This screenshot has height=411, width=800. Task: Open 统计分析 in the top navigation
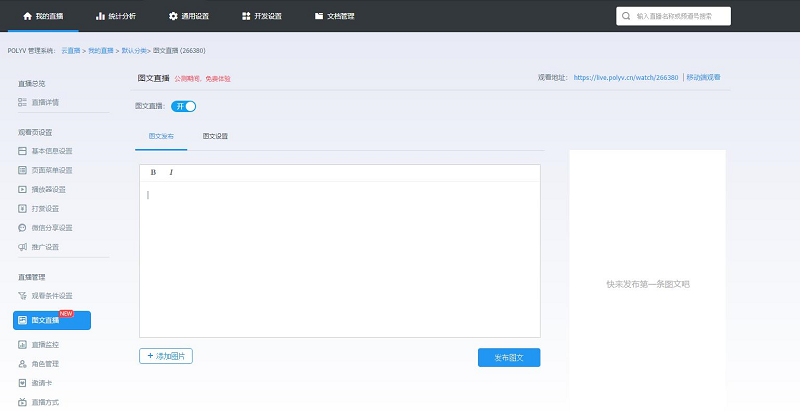[x=115, y=16]
